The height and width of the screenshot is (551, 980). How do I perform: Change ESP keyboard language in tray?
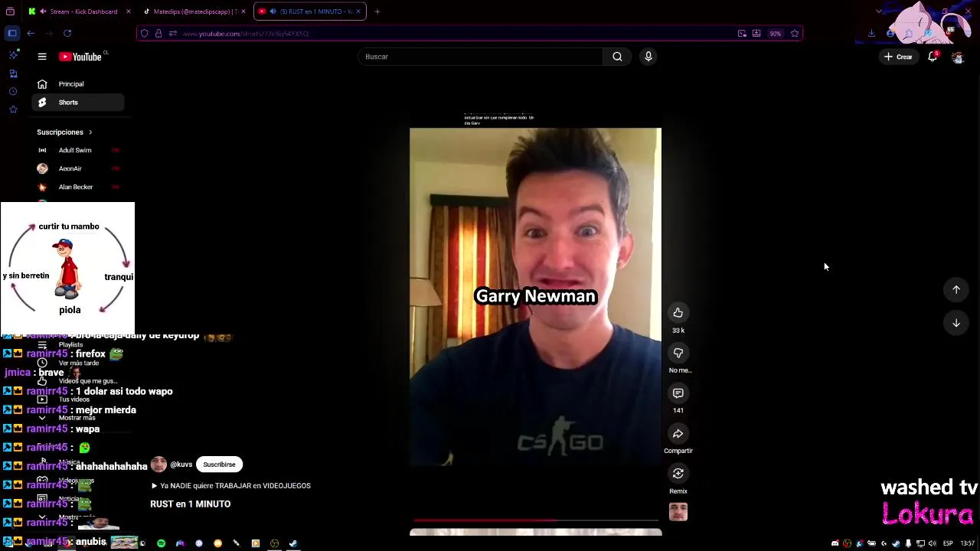tap(948, 543)
